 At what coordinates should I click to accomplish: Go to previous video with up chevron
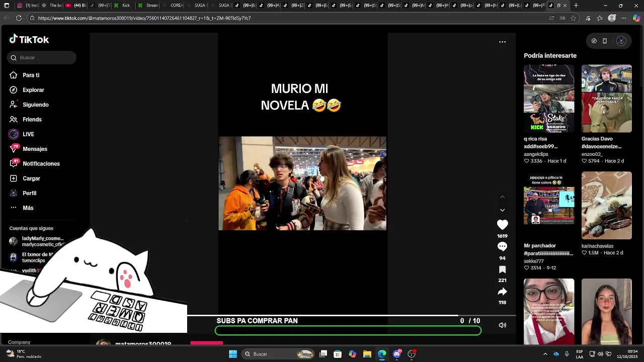point(502,197)
